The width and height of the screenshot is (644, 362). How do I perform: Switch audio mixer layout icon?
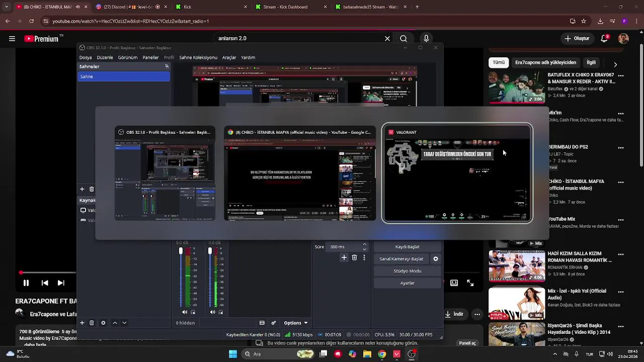[x=262, y=323]
